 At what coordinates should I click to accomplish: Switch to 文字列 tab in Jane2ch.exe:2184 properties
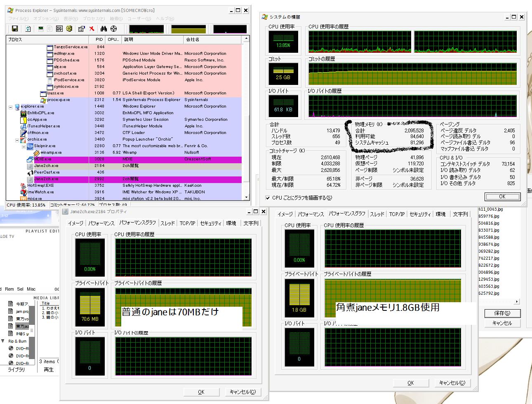[251, 223]
